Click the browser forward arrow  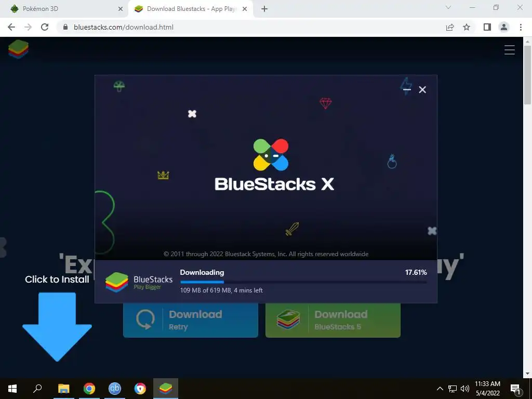tap(28, 27)
